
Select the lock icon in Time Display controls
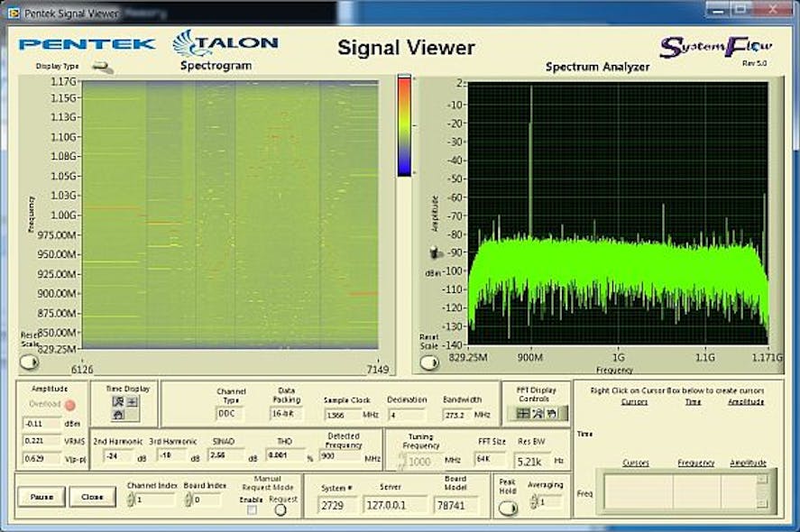[119, 416]
